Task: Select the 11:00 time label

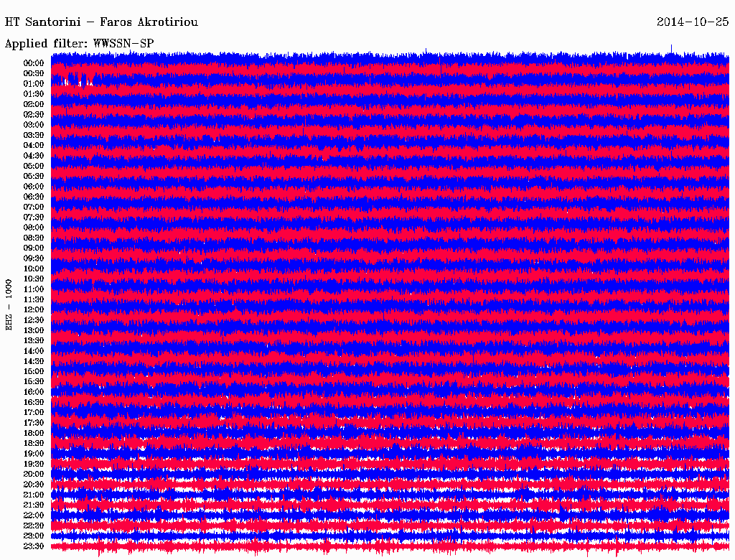Action: click(x=34, y=289)
